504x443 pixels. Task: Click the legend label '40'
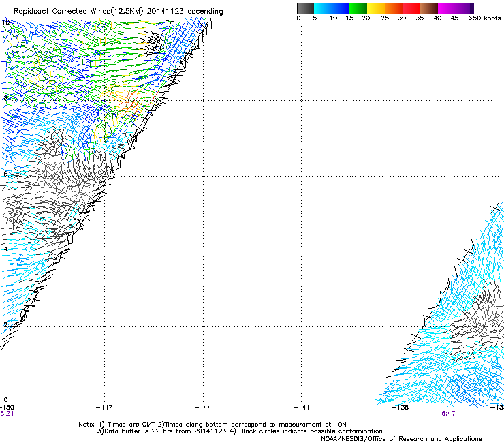tap(437, 18)
